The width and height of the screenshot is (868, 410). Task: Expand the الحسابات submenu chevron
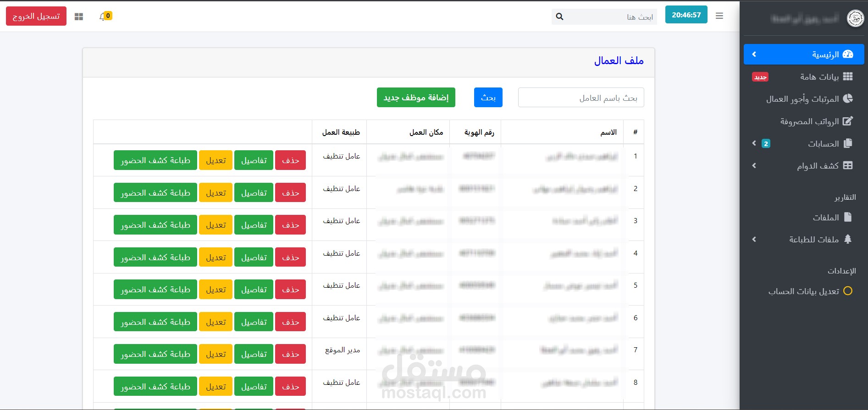pos(754,143)
